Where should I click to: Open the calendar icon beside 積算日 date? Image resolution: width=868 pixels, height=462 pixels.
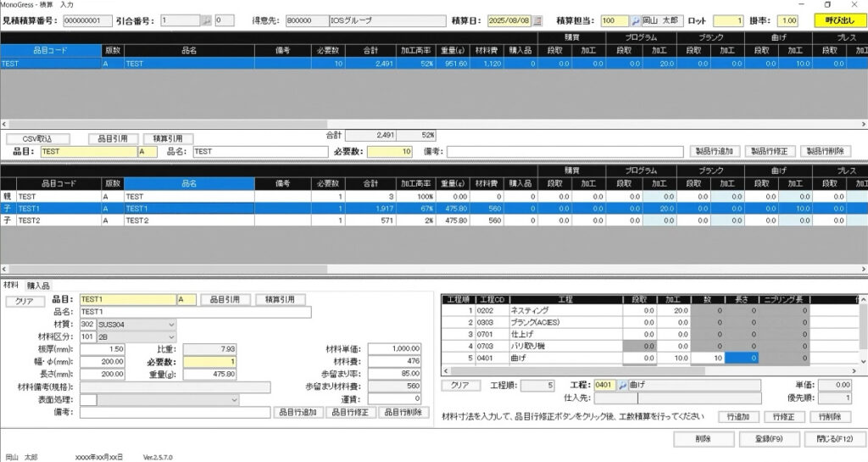tap(537, 20)
